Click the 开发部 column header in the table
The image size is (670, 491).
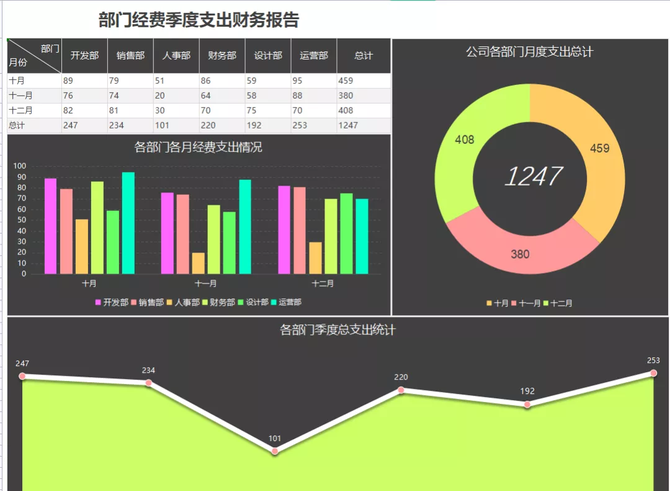tap(84, 56)
